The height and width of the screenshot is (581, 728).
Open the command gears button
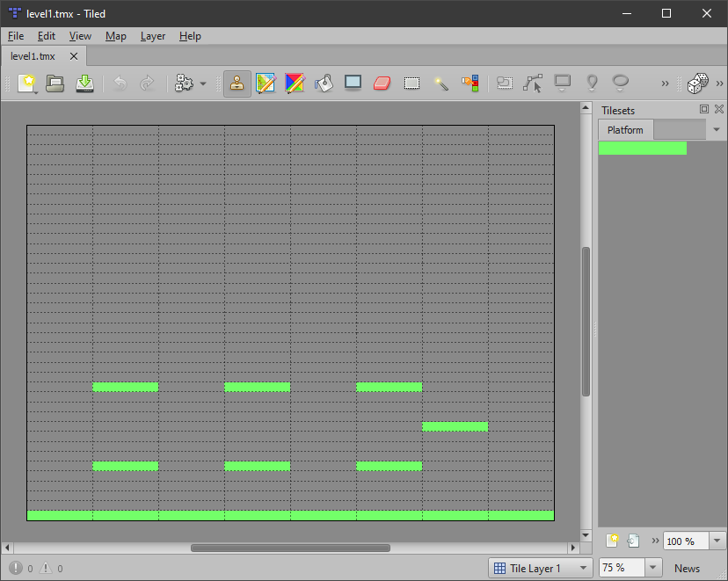pyautogui.click(x=184, y=84)
